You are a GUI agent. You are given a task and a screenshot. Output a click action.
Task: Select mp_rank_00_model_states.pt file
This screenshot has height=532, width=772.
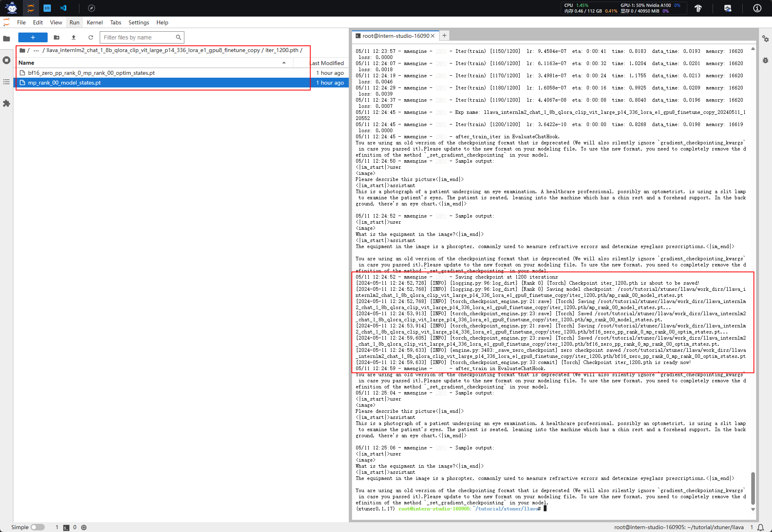coord(182,83)
